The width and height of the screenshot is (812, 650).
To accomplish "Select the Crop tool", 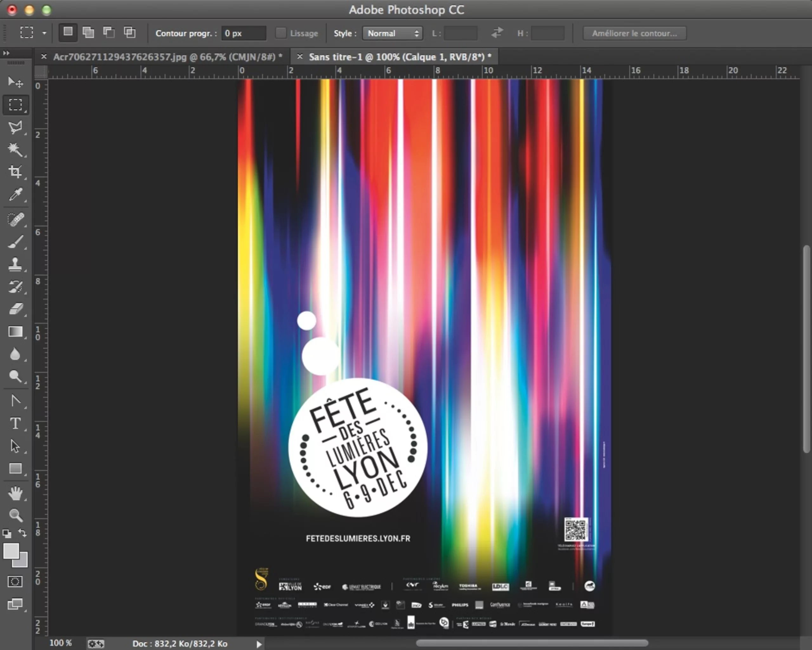I will [15, 172].
